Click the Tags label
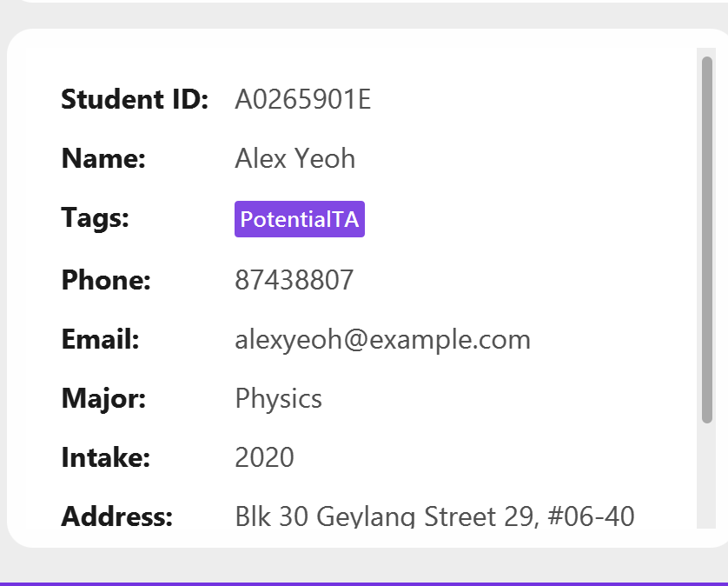This screenshot has width=728, height=586. (96, 218)
